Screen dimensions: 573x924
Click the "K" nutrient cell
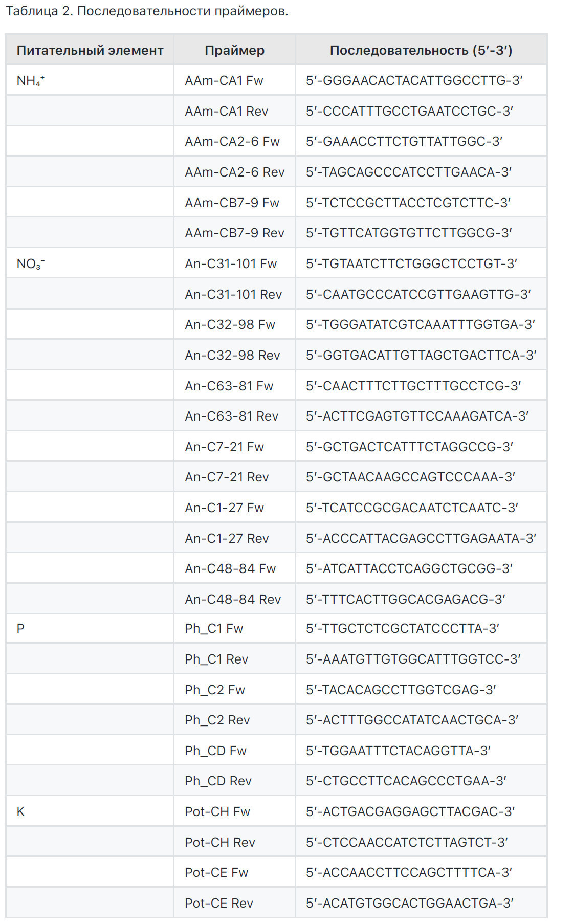[21, 812]
